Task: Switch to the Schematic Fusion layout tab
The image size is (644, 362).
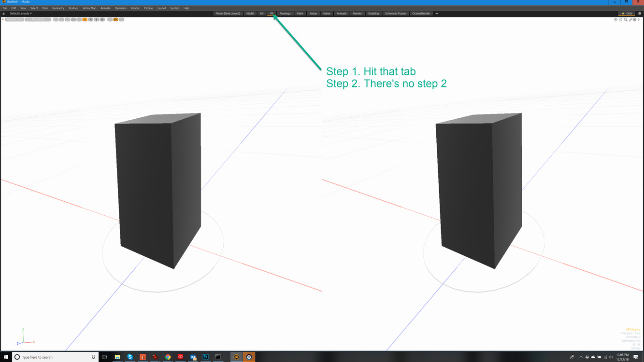Action: coord(395,14)
